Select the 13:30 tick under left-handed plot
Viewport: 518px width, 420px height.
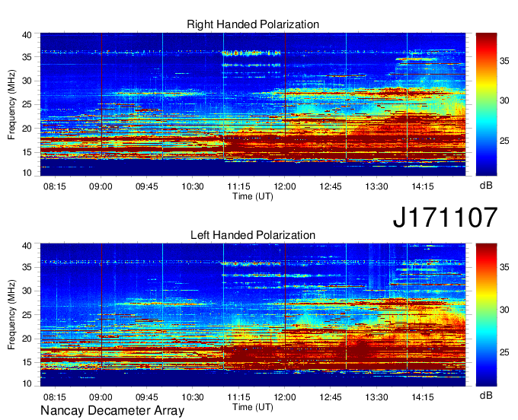pyautogui.click(x=376, y=397)
